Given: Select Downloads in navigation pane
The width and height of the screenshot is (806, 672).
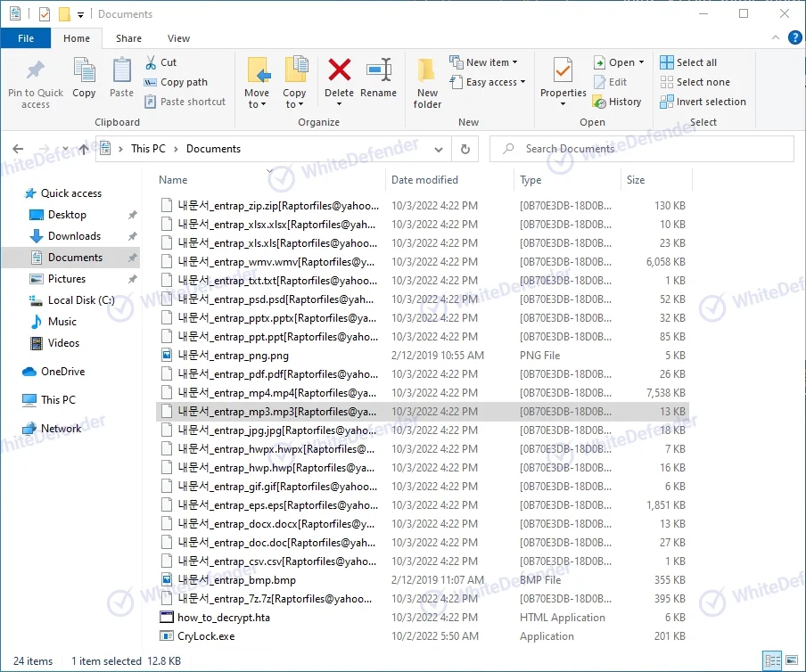Looking at the screenshot, I should (x=74, y=236).
